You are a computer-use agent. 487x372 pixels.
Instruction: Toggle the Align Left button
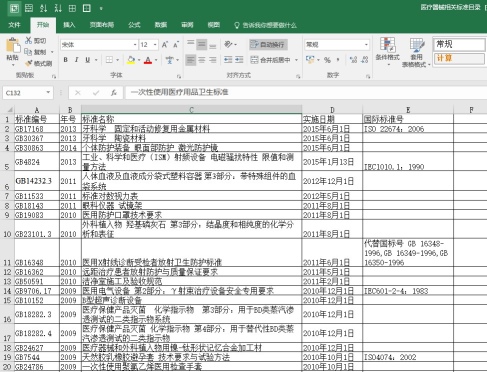tap(190, 60)
